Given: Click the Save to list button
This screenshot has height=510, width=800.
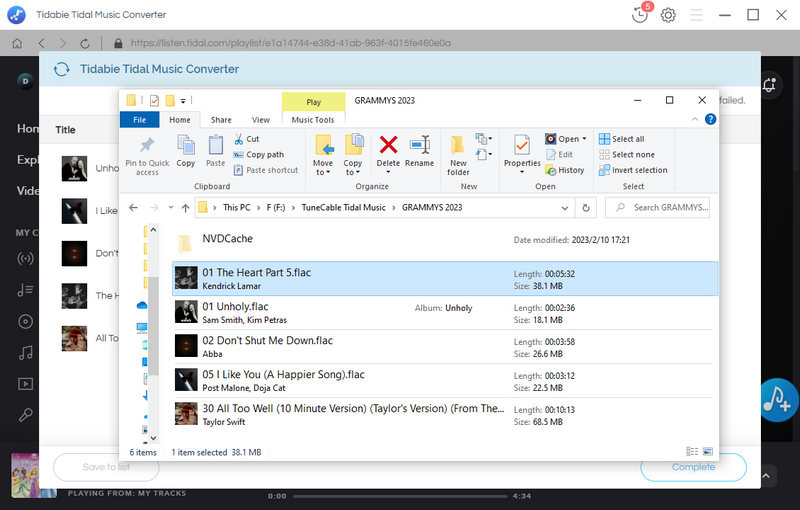Looking at the screenshot, I should [x=106, y=467].
